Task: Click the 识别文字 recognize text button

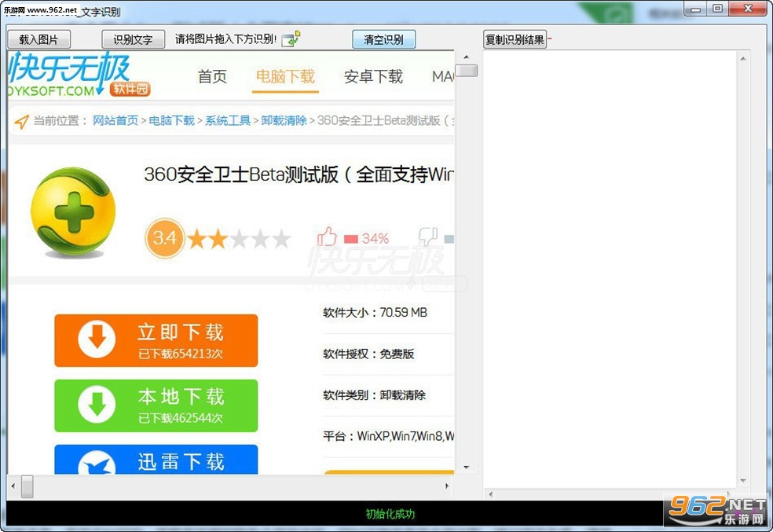Action: coord(133,39)
